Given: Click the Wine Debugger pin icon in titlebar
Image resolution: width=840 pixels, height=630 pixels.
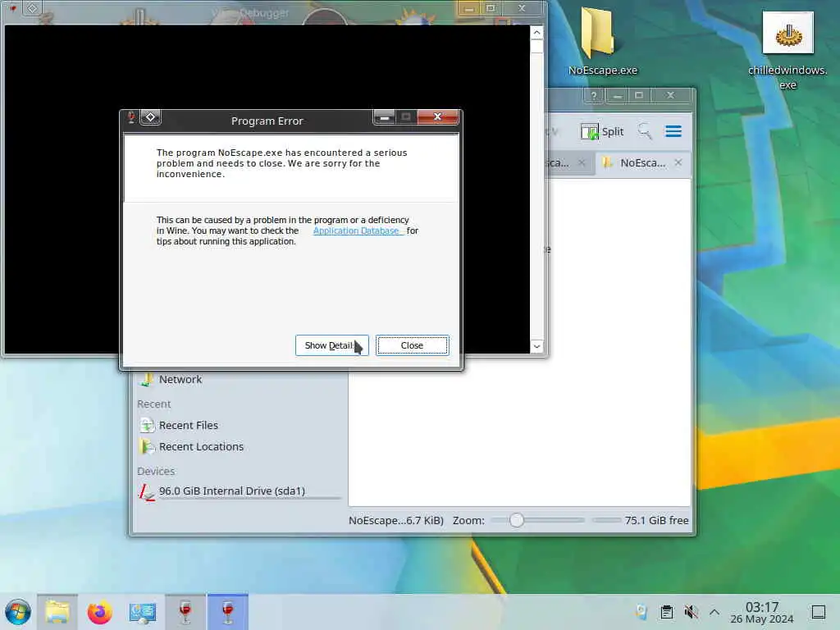Looking at the screenshot, I should point(33,8).
